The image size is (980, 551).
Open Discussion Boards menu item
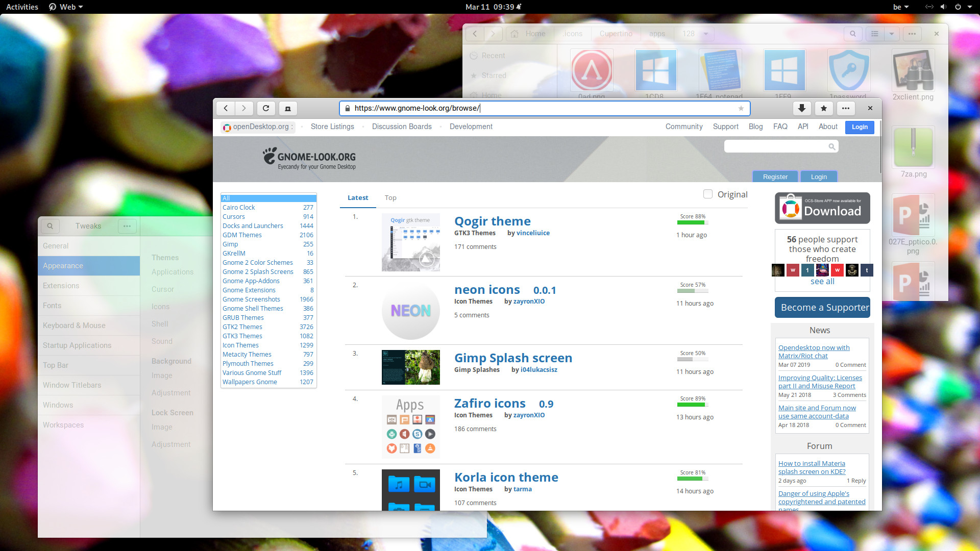tap(402, 127)
